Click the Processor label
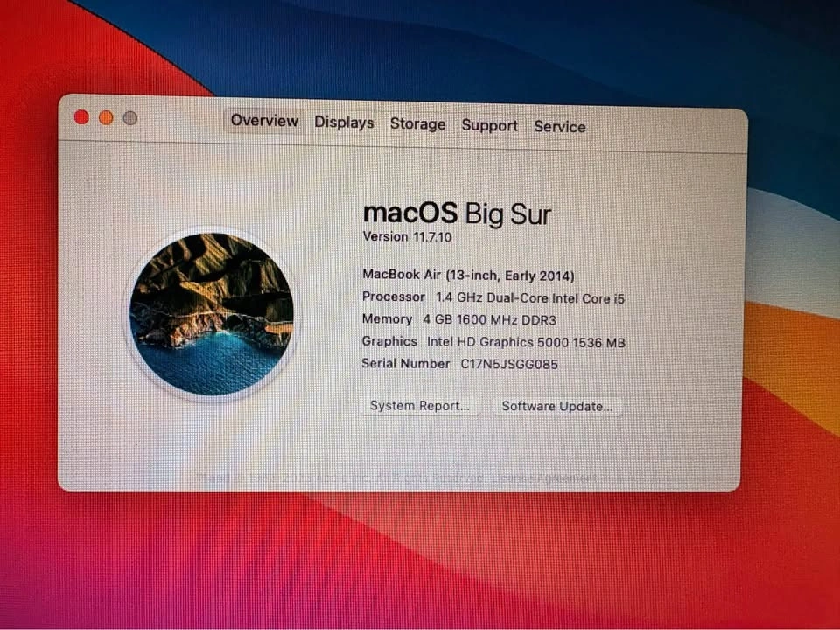 (x=394, y=297)
